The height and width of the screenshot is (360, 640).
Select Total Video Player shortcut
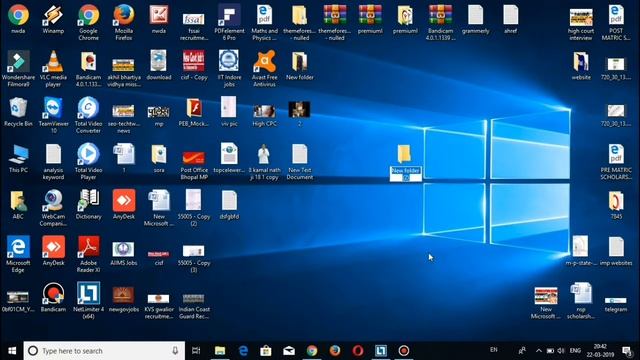tap(89, 162)
